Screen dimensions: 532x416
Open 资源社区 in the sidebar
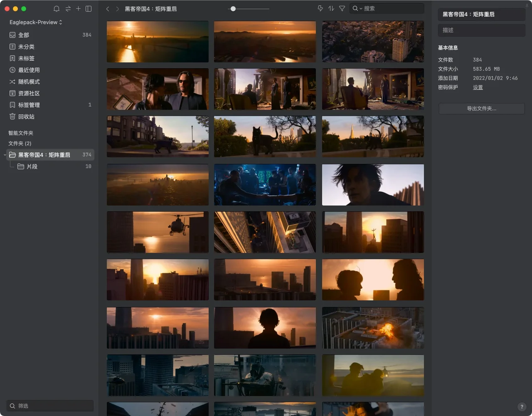[50, 93]
